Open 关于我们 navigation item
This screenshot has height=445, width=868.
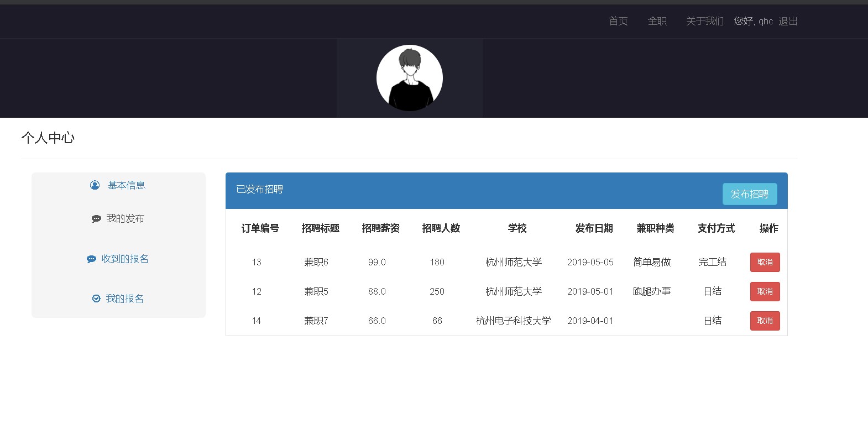coord(704,21)
